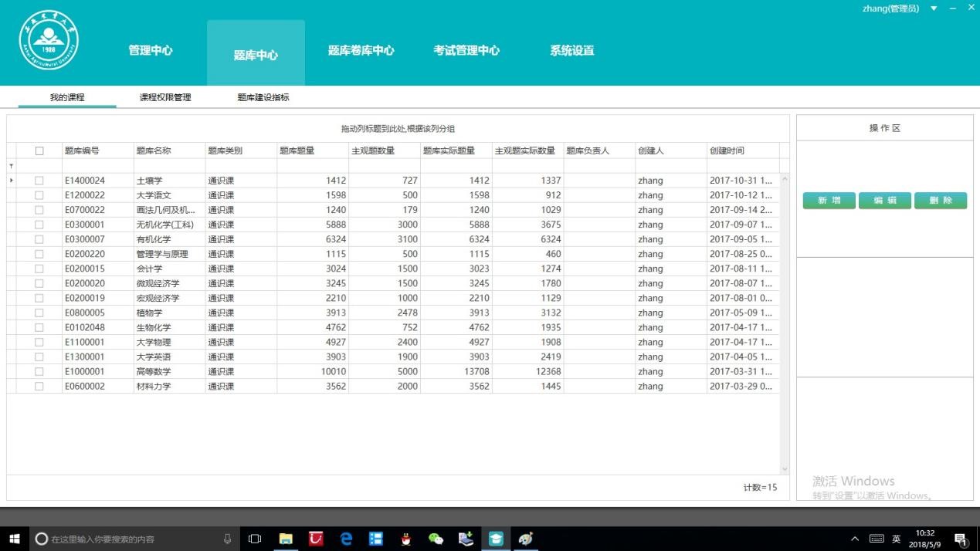Open Task View on the taskbar
Image resolution: width=980 pixels, height=551 pixels.
point(255,539)
